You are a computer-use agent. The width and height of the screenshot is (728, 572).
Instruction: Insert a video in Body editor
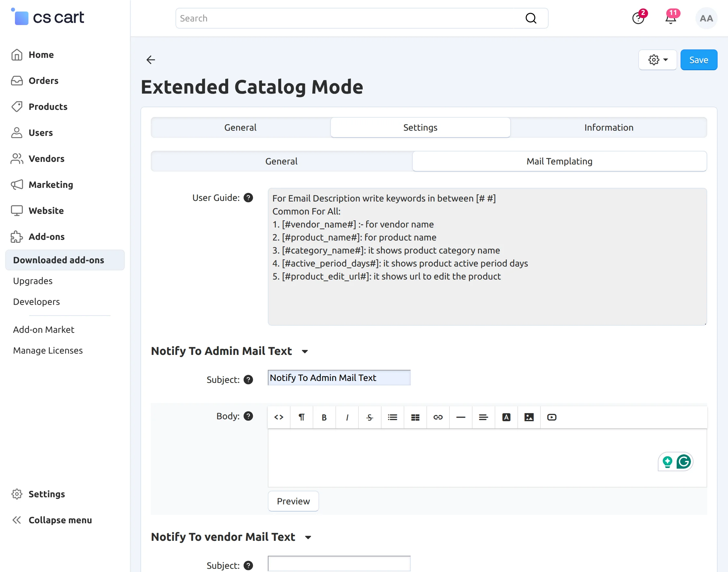tap(552, 417)
